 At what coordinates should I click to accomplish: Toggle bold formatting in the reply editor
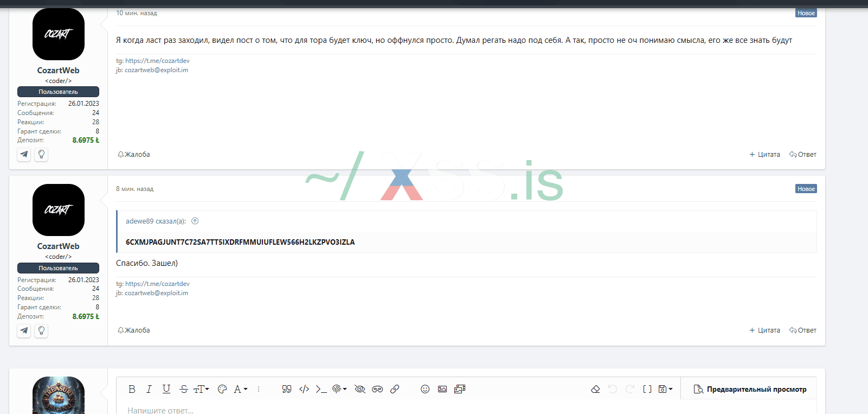tap(132, 389)
